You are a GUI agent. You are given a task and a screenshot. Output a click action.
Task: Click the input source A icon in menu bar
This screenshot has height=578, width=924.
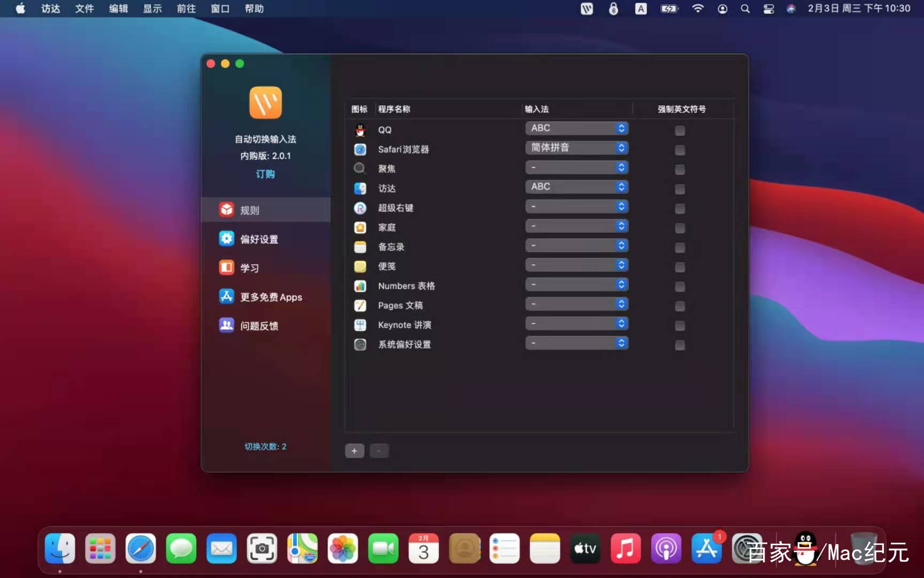(x=641, y=9)
